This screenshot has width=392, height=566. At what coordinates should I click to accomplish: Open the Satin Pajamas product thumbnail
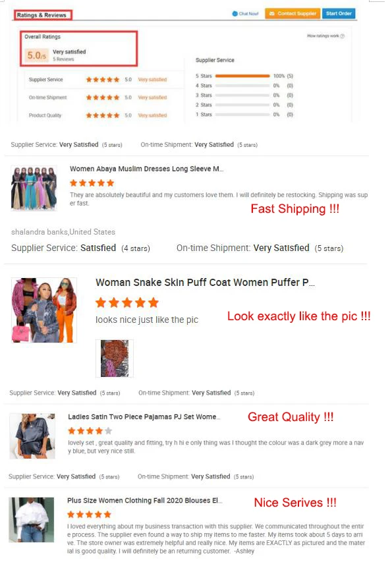coord(32,436)
